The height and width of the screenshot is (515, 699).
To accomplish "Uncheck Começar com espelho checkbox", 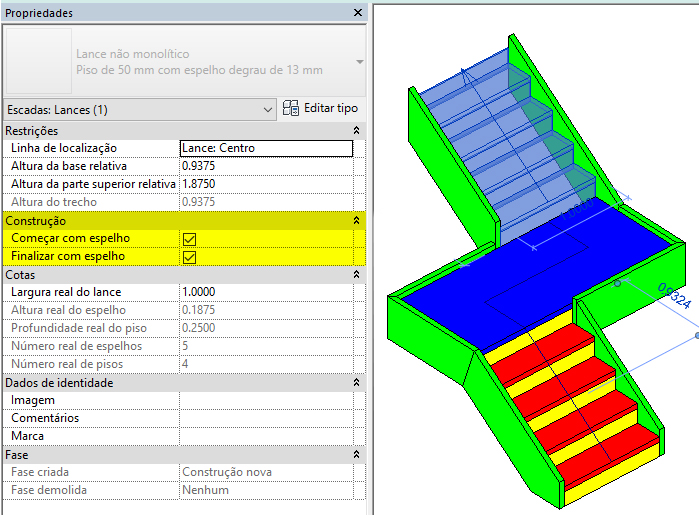I will [189, 238].
